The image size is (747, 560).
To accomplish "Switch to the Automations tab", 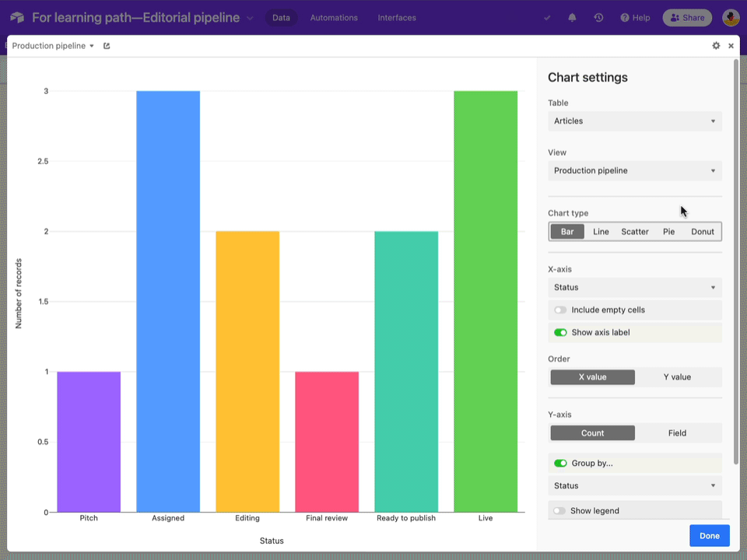I will 333,17.
